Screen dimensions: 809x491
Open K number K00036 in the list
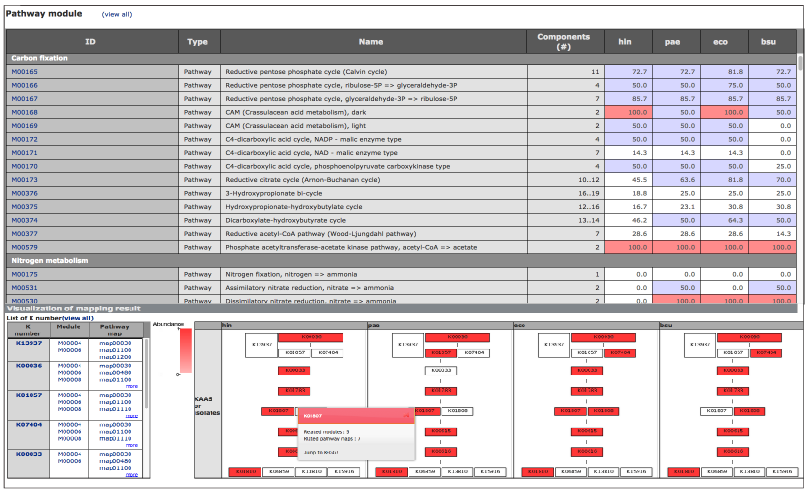(x=29, y=366)
